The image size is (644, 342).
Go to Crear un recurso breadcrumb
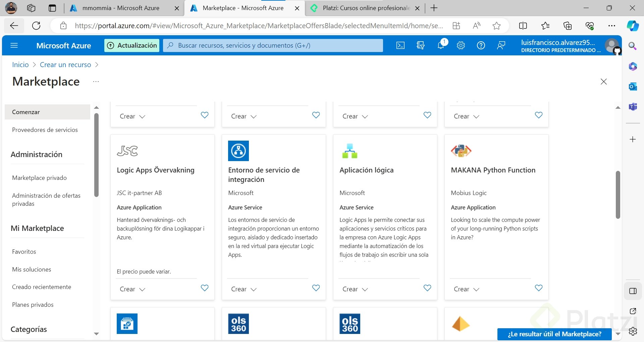(x=65, y=65)
